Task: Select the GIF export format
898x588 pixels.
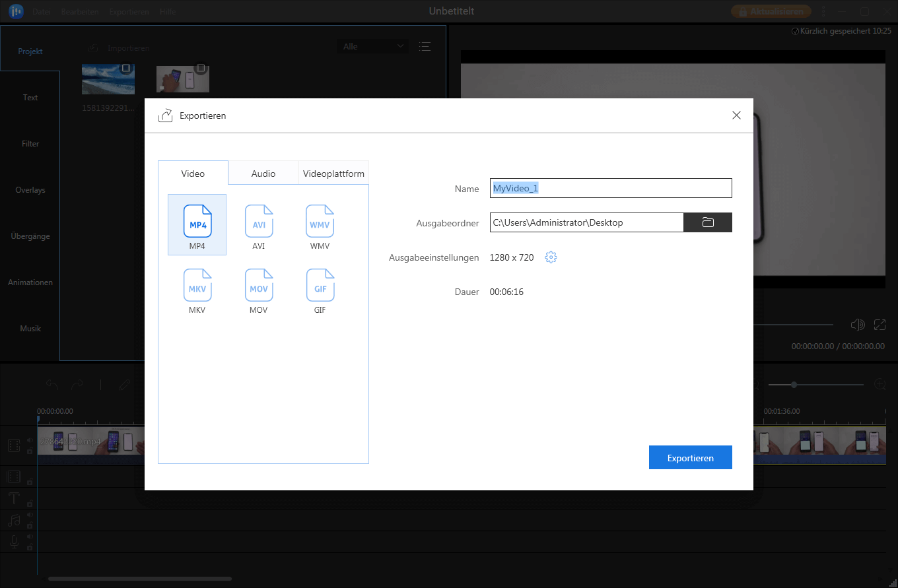Action: pos(320,287)
